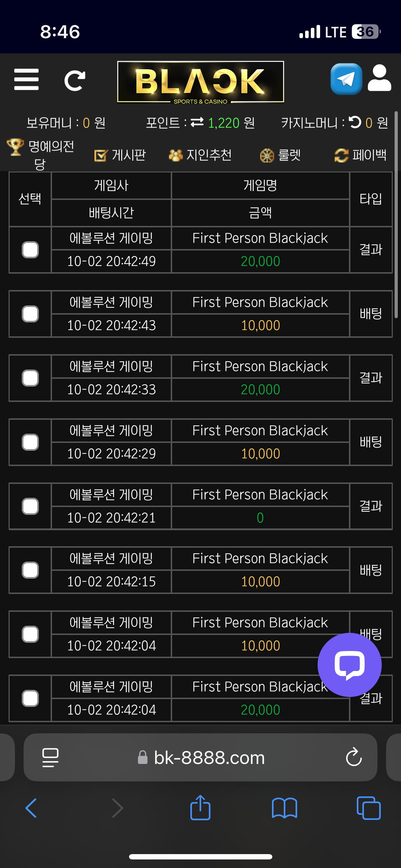Open Safari bookmarks
401x868 pixels.
(284, 808)
